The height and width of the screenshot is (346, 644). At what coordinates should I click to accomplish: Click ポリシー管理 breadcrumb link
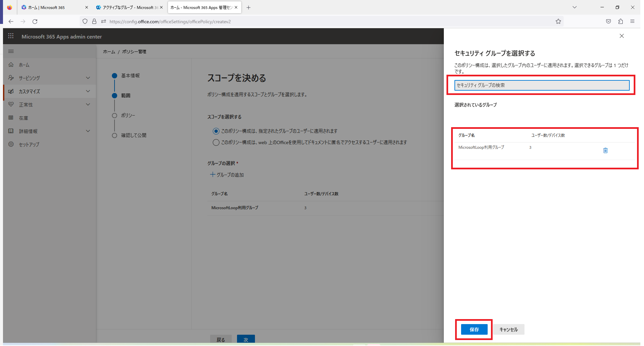(134, 51)
